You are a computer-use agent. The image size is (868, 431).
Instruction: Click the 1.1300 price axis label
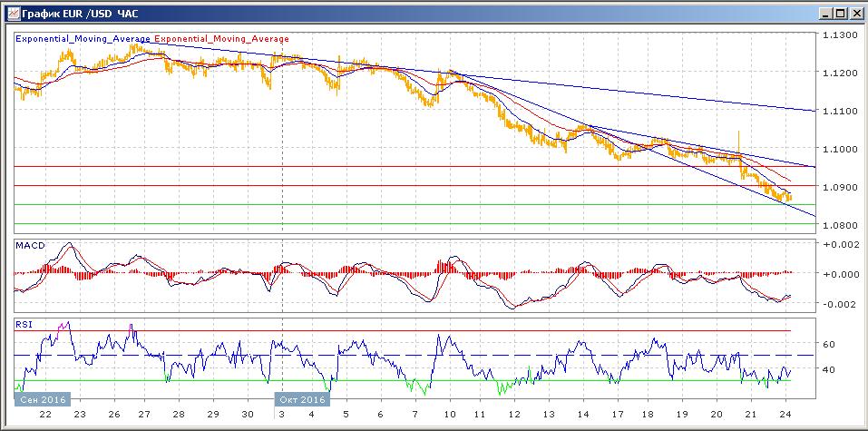click(x=839, y=34)
